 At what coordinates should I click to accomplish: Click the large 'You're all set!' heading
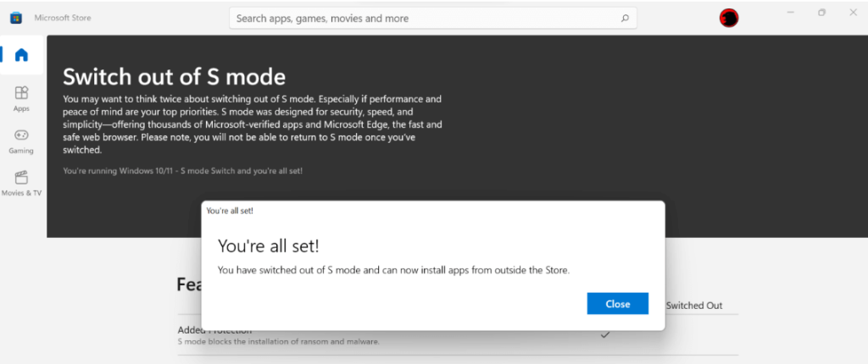269,246
